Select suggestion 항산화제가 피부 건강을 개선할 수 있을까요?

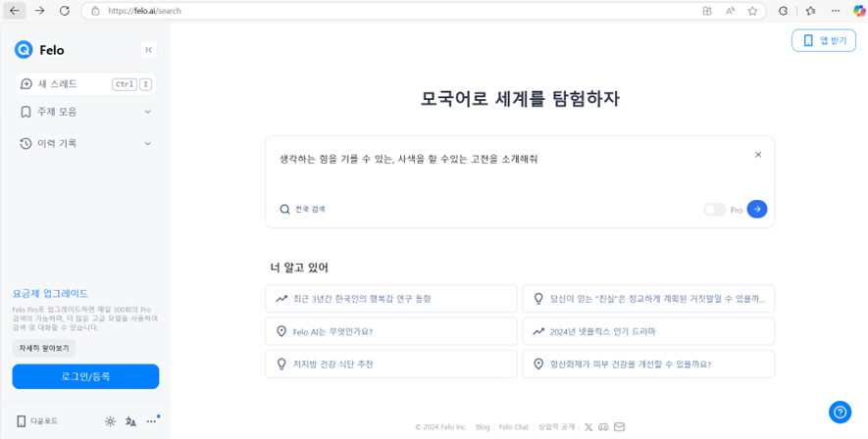(648, 364)
